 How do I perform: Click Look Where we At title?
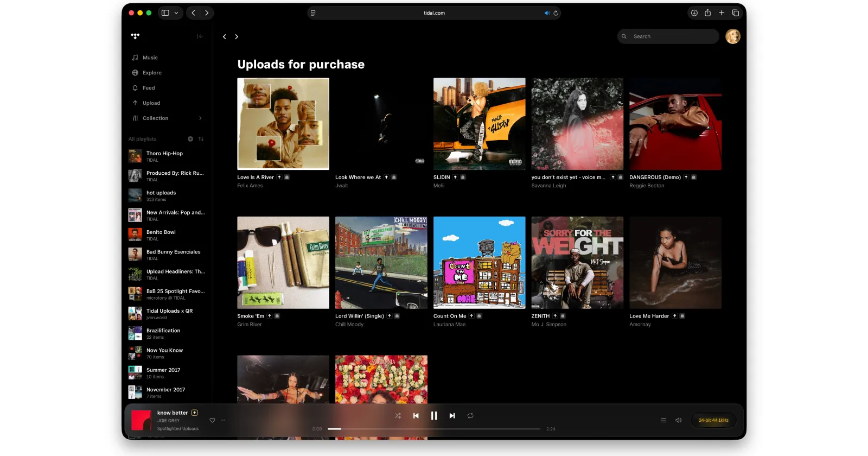(358, 178)
